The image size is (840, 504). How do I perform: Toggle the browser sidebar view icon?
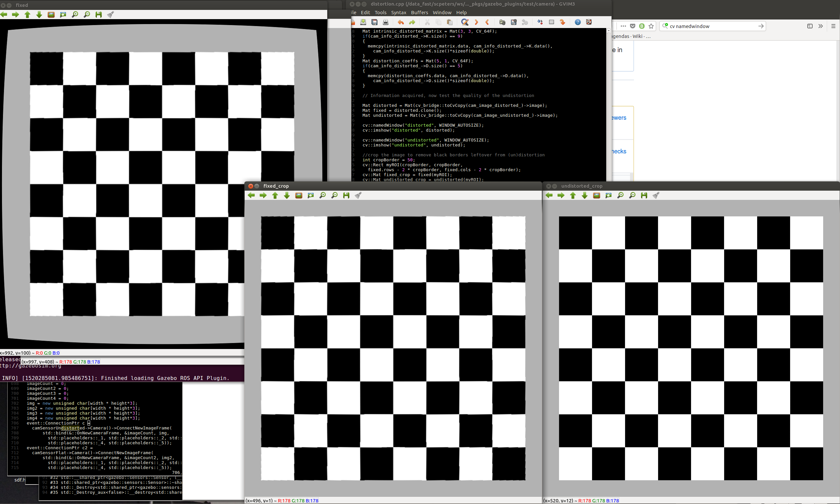coord(810,26)
